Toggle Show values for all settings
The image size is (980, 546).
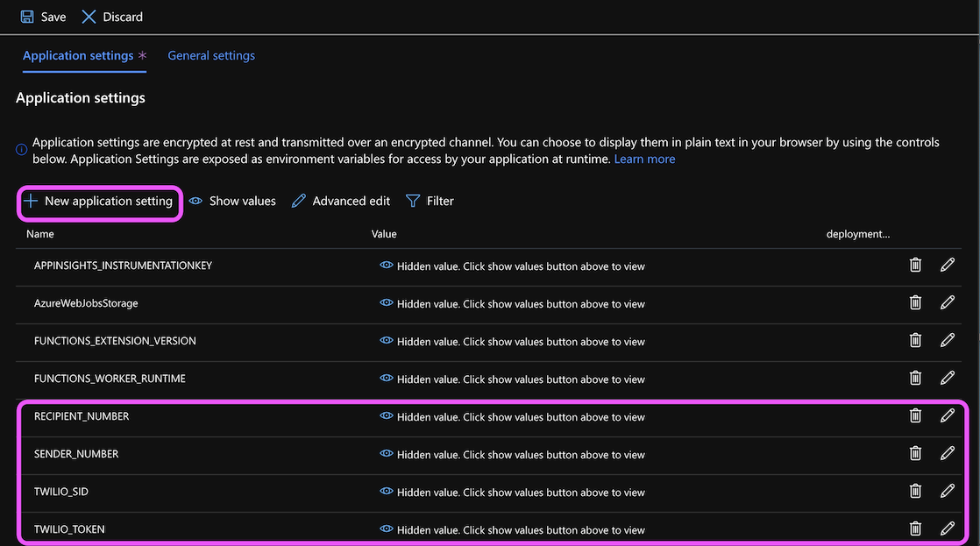[232, 201]
